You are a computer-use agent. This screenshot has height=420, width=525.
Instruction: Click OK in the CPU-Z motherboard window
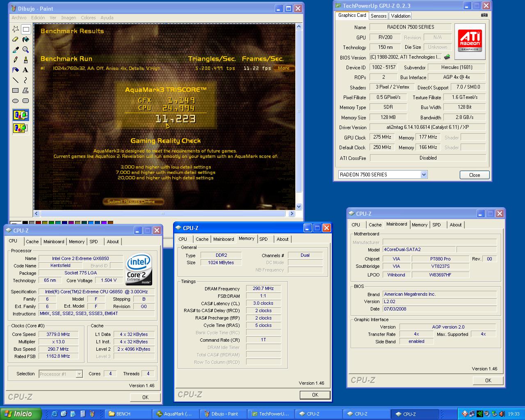[x=488, y=380]
